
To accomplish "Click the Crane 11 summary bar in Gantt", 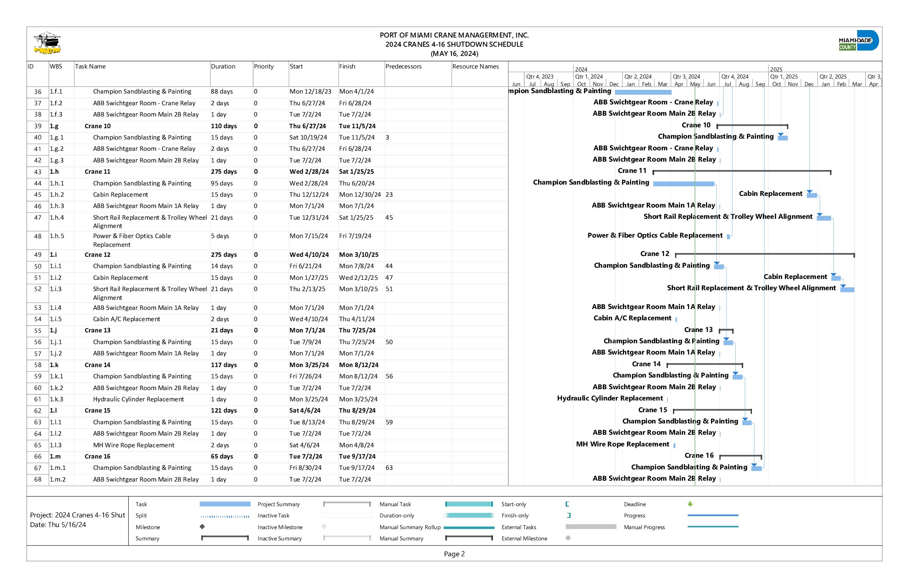I will 742,171.
